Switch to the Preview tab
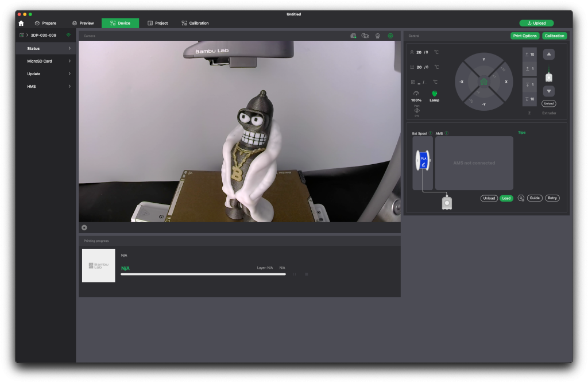 [x=83, y=24]
